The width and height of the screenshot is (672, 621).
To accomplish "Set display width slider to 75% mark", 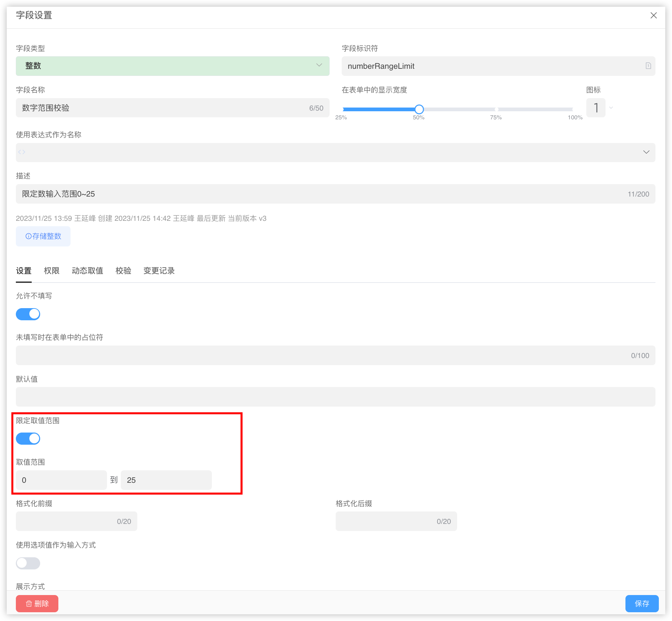I will (496, 109).
